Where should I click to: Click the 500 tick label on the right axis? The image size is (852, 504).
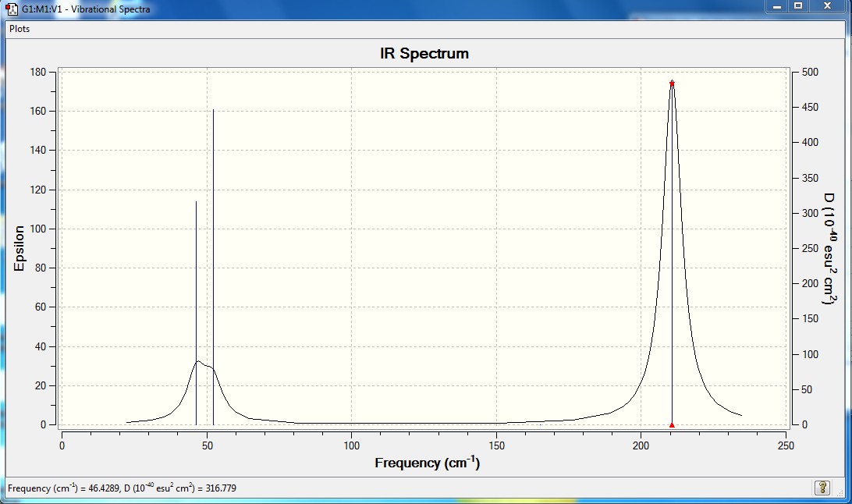pyautogui.click(x=810, y=73)
